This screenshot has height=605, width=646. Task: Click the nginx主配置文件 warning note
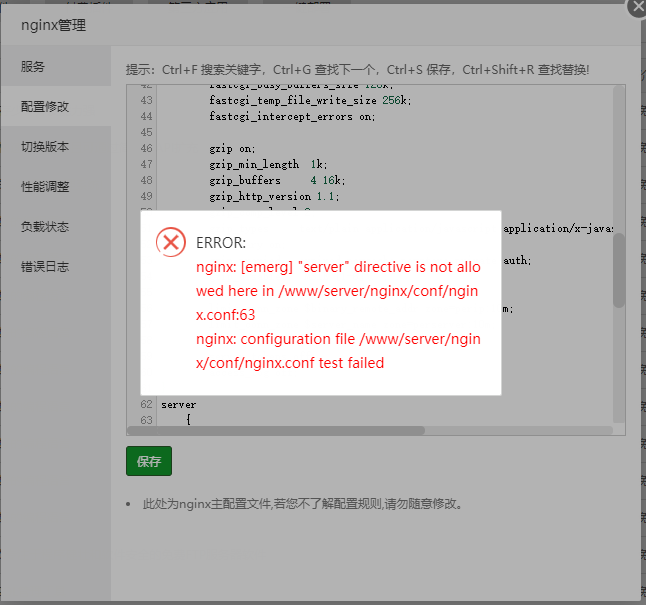pyautogui.click(x=302, y=504)
